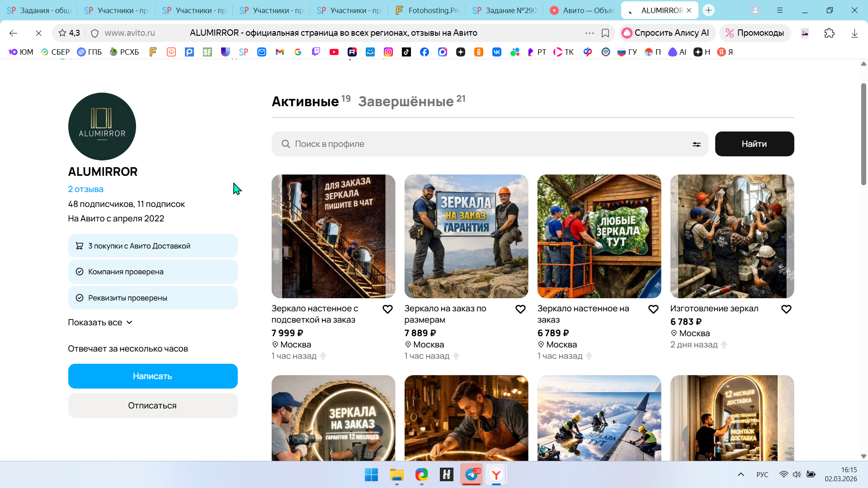The width and height of the screenshot is (868, 488).
Task: Favorite the Изготовление зеркал listing
Action: (x=786, y=310)
